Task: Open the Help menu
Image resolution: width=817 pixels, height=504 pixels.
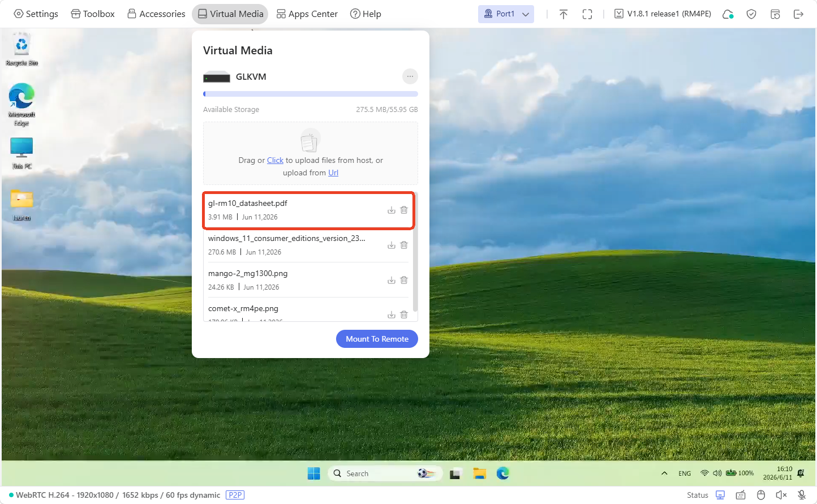Action: (x=365, y=14)
